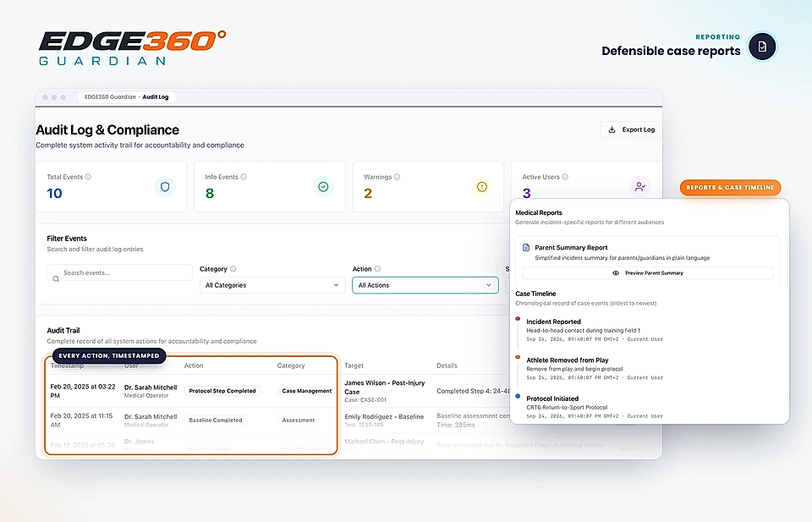The height and width of the screenshot is (522, 812).
Task: Click the 'Parent Summary Report' title
Action: pyautogui.click(x=571, y=248)
